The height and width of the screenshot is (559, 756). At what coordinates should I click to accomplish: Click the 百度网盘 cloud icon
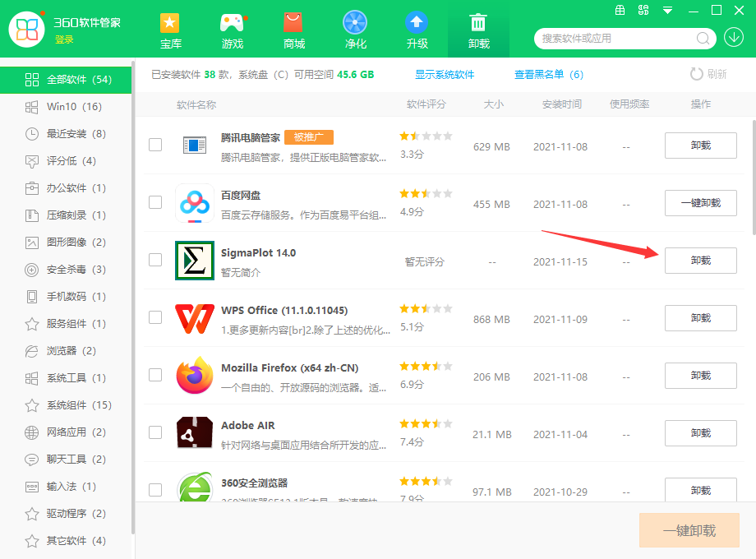[x=194, y=202]
